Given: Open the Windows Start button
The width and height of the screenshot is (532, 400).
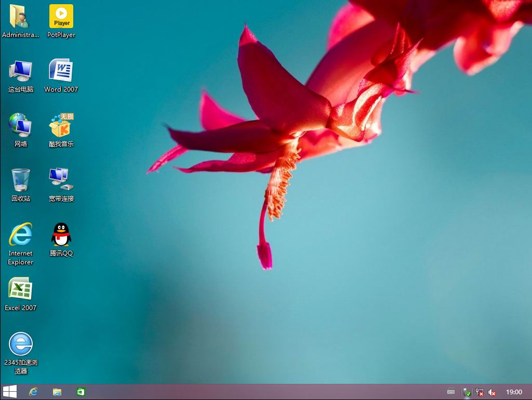Looking at the screenshot, I should (x=10, y=392).
